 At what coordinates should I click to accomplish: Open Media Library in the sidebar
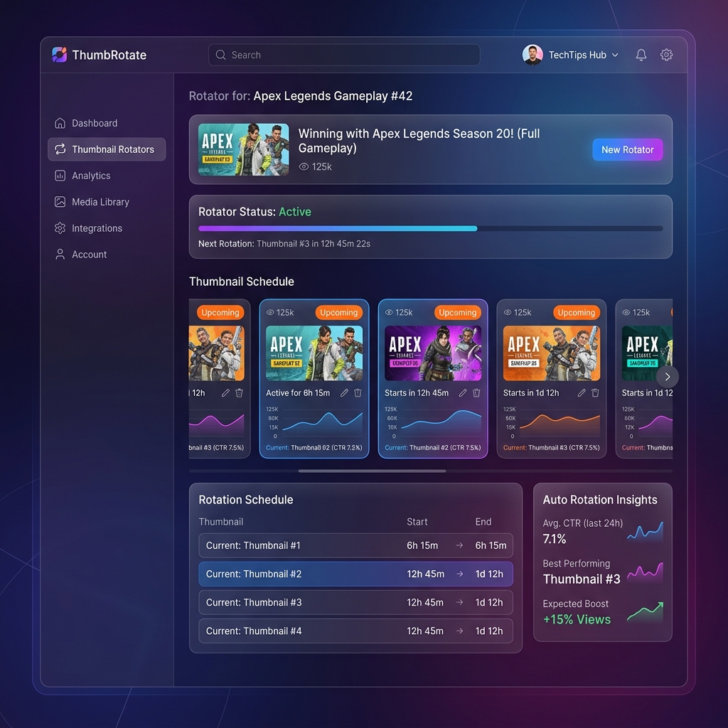click(x=100, y=202)
